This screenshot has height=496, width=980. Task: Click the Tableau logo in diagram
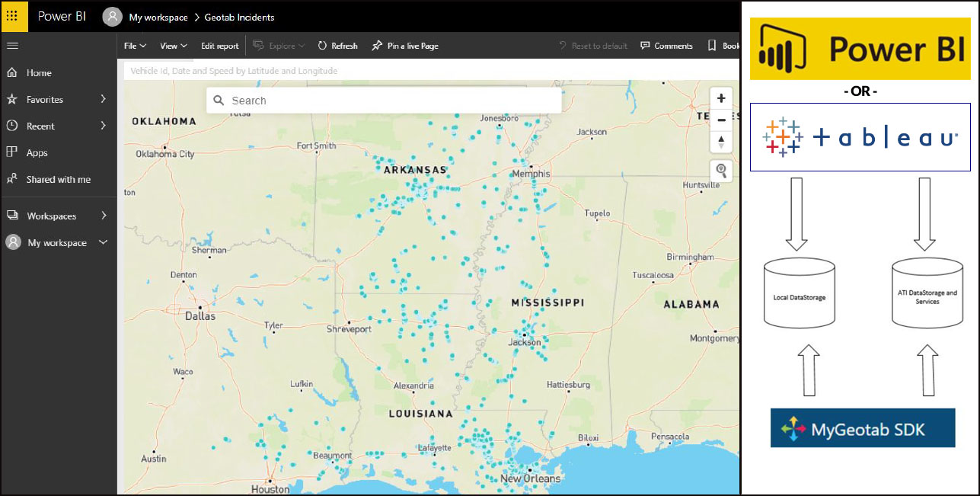(860, 137)
